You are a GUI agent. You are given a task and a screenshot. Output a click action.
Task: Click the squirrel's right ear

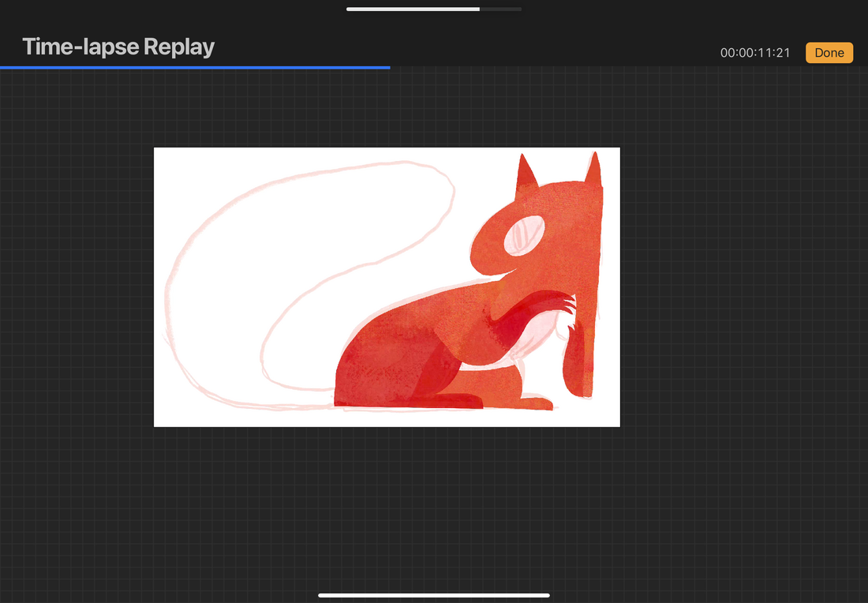tap(593, 172)
